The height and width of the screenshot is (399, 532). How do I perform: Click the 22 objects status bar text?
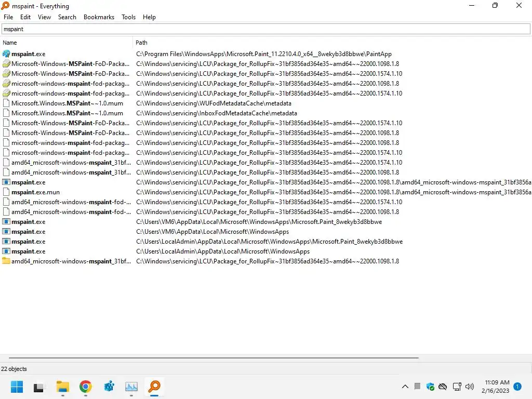point(14,369)
